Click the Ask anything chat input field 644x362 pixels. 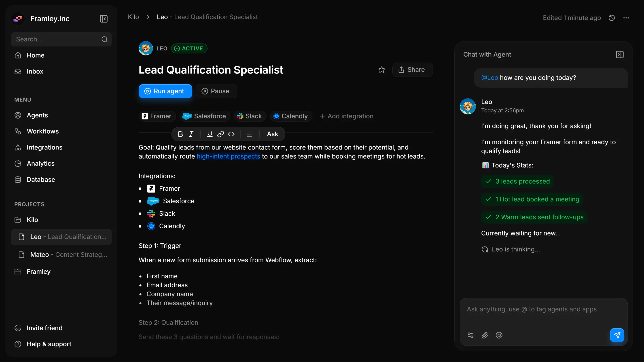pyautogui.click(x=532, y=309)
